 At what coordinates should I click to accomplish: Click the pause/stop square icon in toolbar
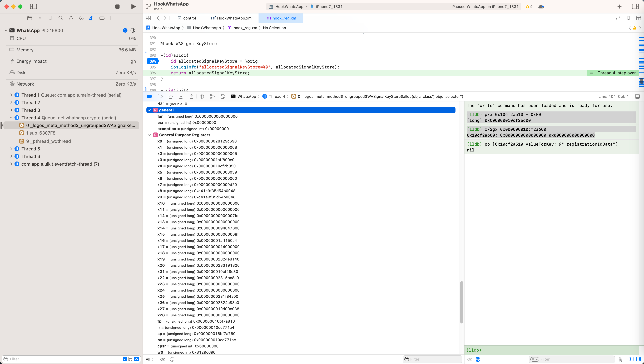click(x=117, y=6)
